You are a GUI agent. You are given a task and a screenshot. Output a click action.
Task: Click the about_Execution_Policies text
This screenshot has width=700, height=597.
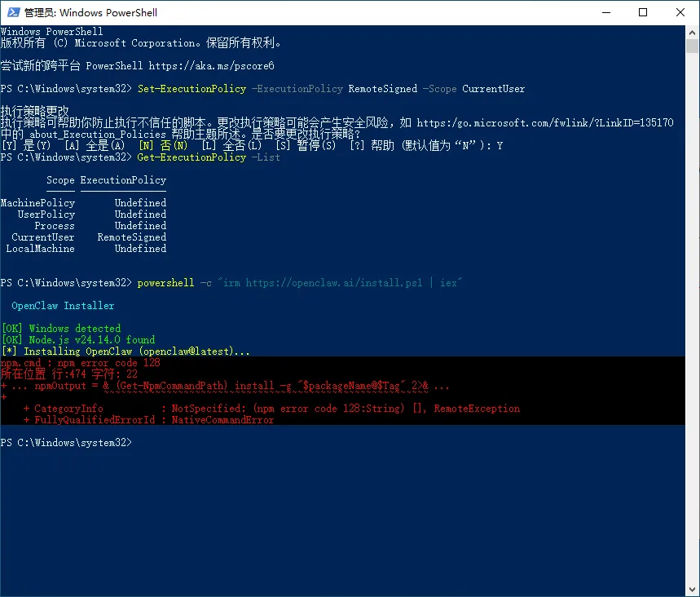[98, 135]
